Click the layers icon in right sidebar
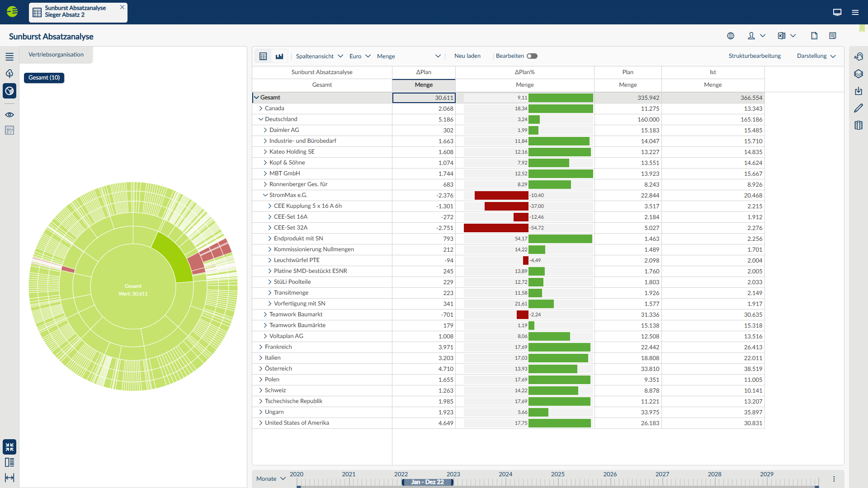The image size is (868, 488). tap(859, 74)
